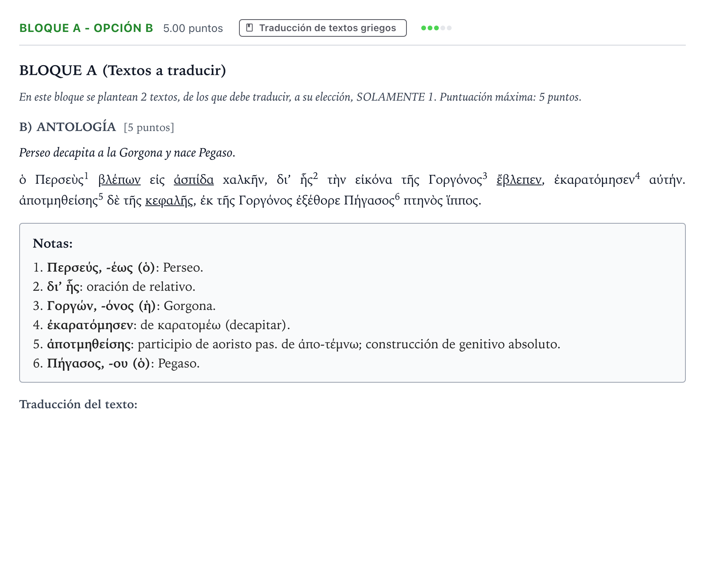The image size is (705, 588).
Task: Click the word ἐκαρατόμησεν in the Greek passage
Action: pyautogui.click(x=594, y=180)
